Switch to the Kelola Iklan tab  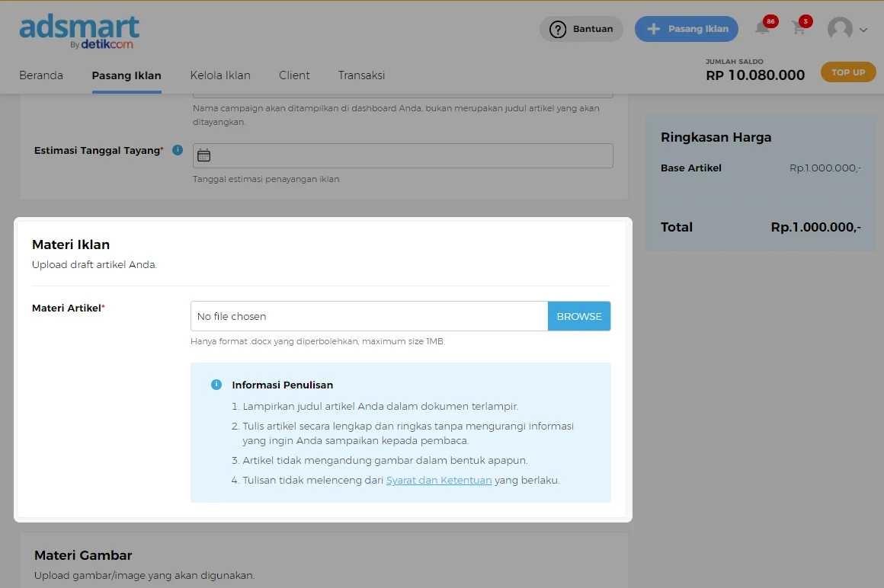tap(220, 75)
